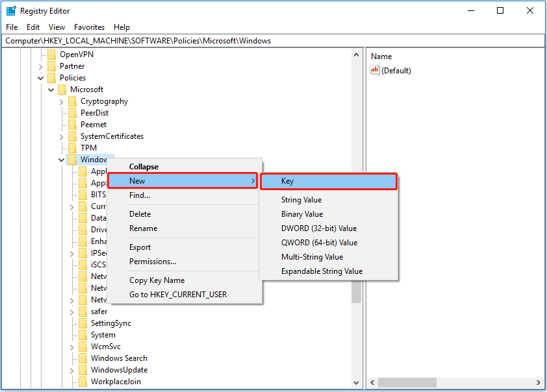Select the SettingSync folder icon
This screenshot has height=392, width=547.
84,323
